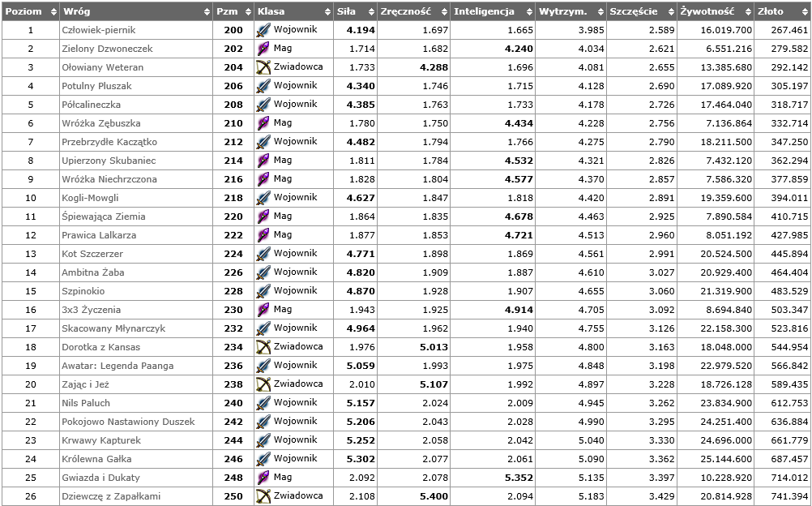Select the Awatar: Legenda Paanga entry
The width and height of the screenshot is (812, 506).
coord(118,366)
